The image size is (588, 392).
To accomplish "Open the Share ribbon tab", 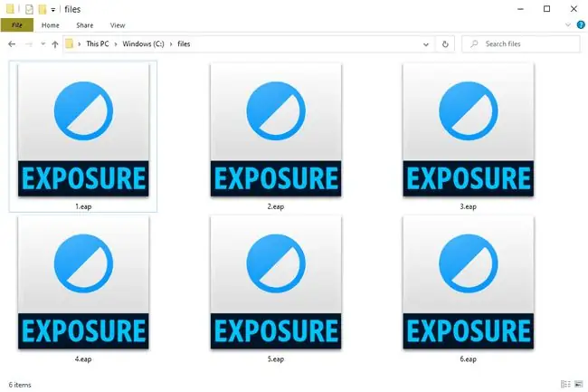I will point(85,25).
